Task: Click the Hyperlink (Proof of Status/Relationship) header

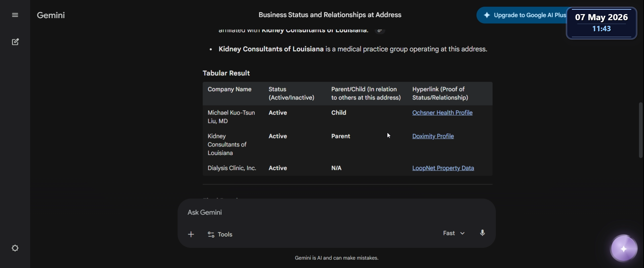Action: tap(440, 94)
